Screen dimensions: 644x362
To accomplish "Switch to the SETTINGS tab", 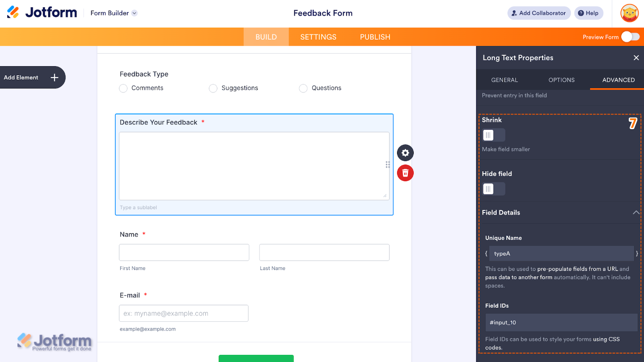I will 318,37.
